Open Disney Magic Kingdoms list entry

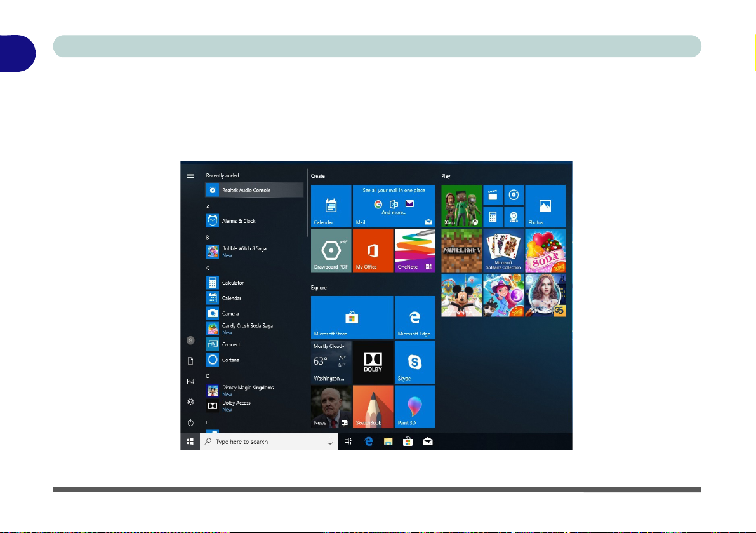[x=255, y=391]
